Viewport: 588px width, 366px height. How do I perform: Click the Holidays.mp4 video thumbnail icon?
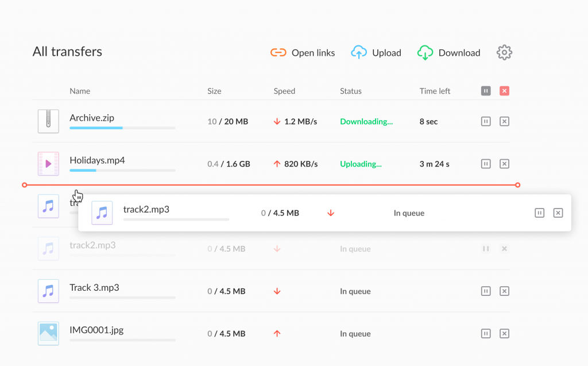pos(48,164)
